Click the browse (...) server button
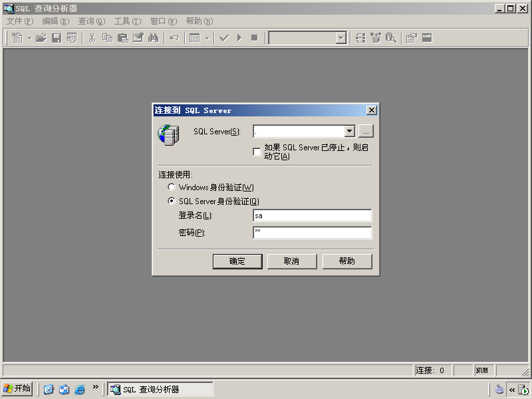Screen dimensions: 532x399 click(x=366, y=131)
